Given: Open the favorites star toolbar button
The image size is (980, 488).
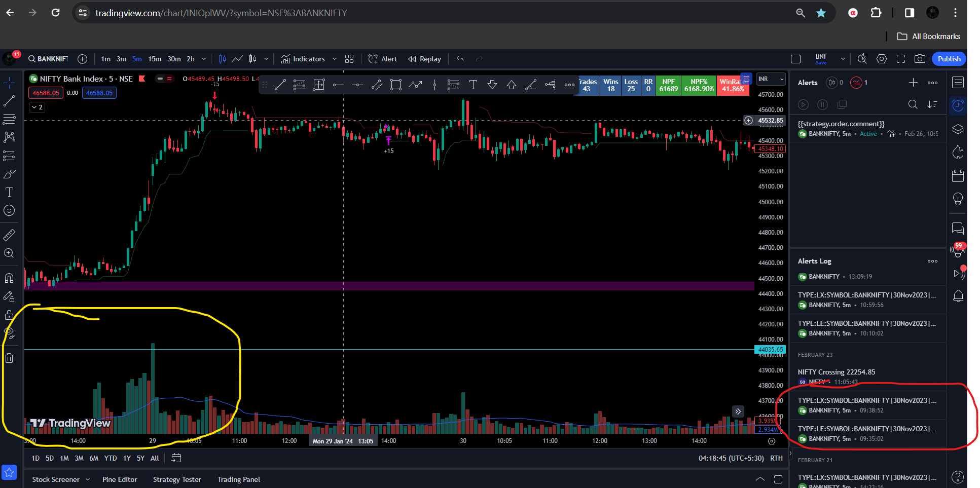Looking at the screenshot, I should (9, 472).
